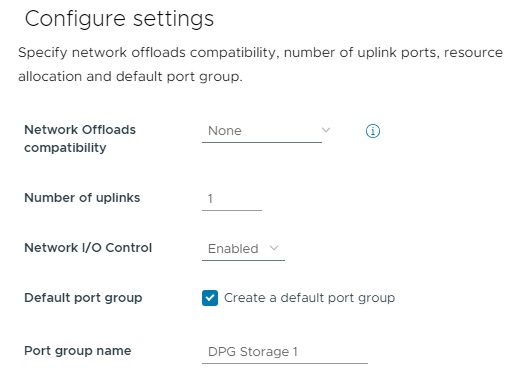Uncheck the Create a default port group checkbox

(210, 298)
